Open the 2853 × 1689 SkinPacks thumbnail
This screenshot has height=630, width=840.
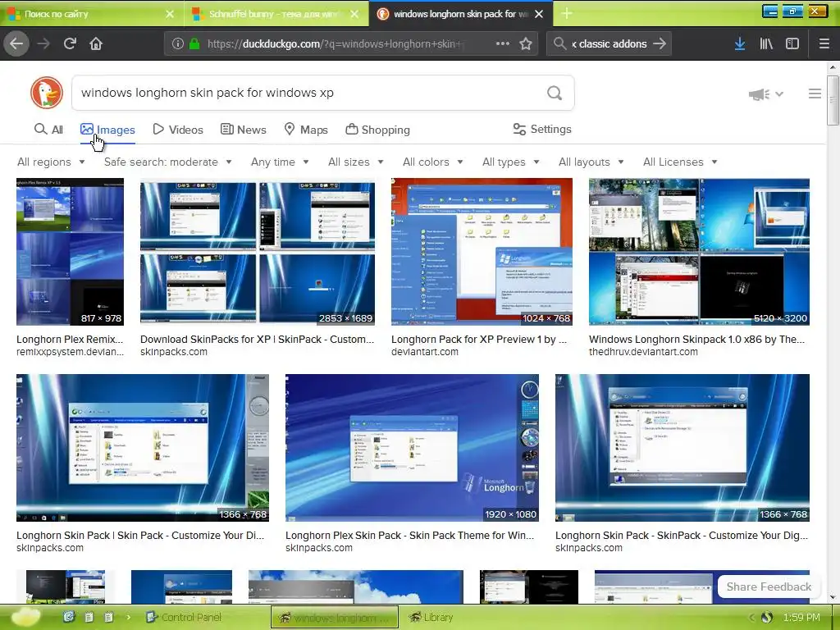(257, 252)
